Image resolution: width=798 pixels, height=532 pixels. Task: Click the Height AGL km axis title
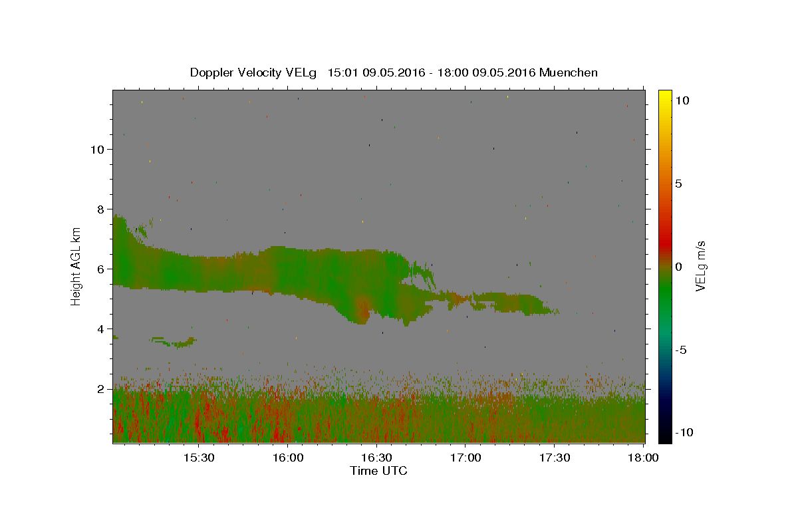76,267
